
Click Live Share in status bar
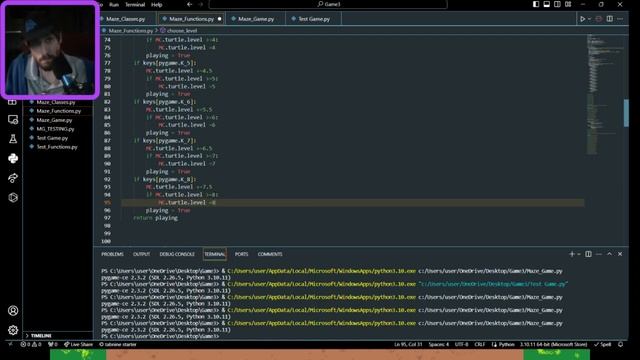(x=78, y=344)
